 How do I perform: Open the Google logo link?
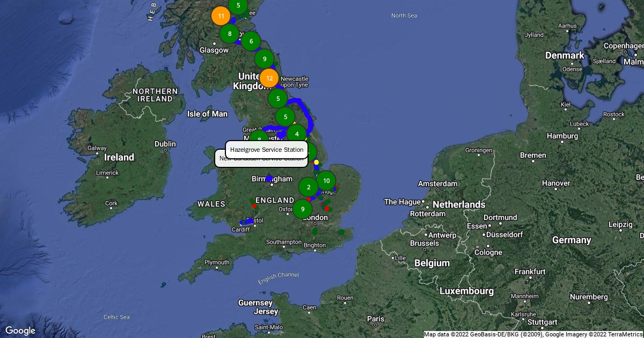coord(20,330)
